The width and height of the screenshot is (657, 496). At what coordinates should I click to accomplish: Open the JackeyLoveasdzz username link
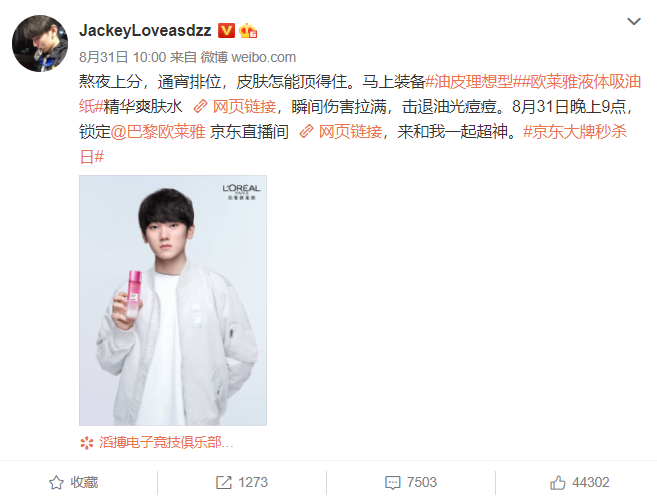click(145, 31)
